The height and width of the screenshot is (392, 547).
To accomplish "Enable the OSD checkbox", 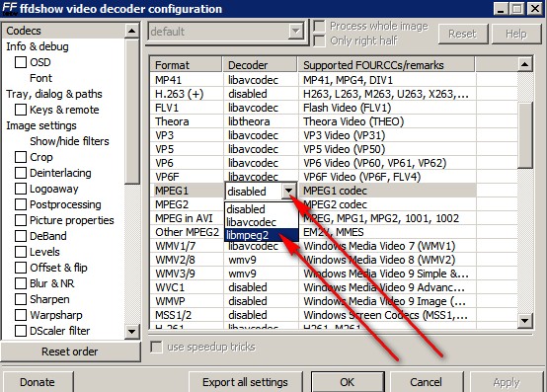I will [x=21, y=62].
